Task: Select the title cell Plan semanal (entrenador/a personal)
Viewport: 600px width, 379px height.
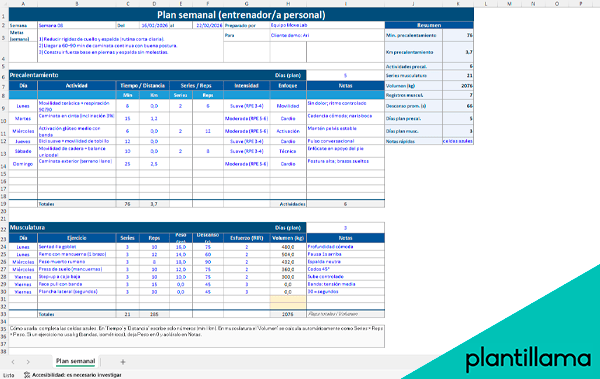Action: pyautogui.click(x=241, y=15)
